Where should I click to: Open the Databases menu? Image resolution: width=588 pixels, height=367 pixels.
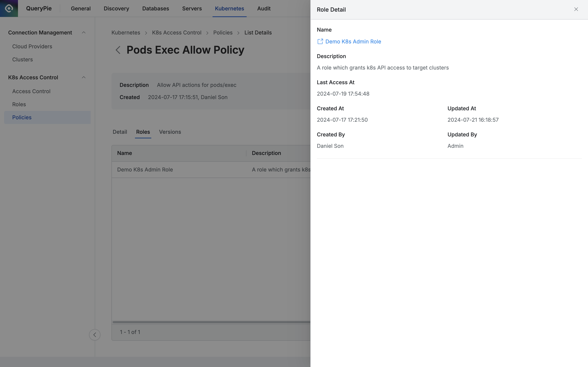(156, 9)
